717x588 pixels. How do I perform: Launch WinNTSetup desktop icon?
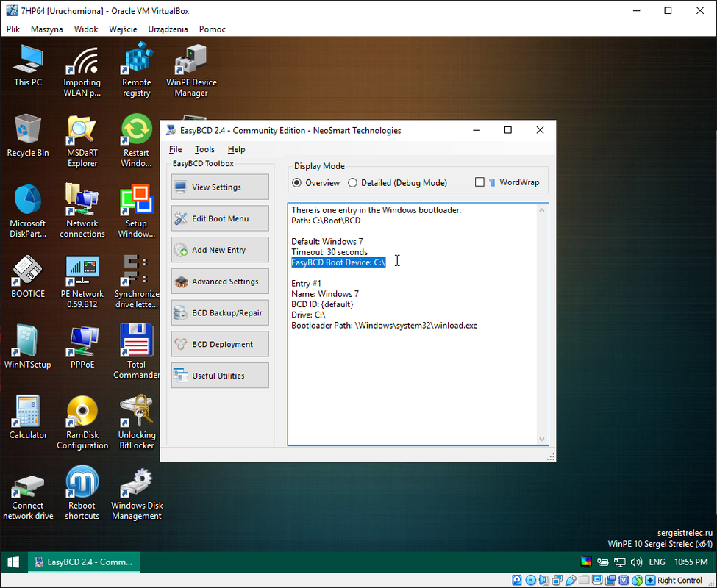pyautogui.click(x=27, y=347)
